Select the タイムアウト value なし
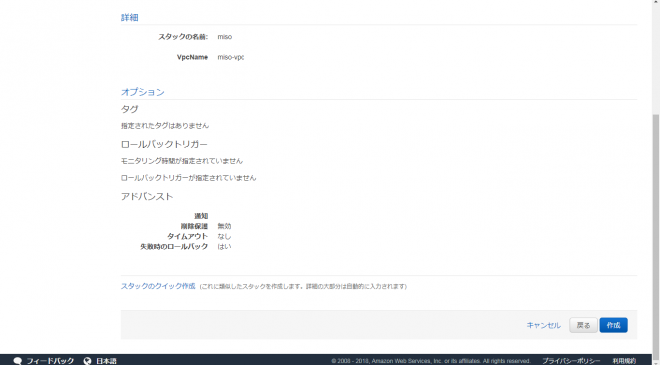Image resolution: width=660 pixels, height=365 pixels. click(x=224, y=236)
